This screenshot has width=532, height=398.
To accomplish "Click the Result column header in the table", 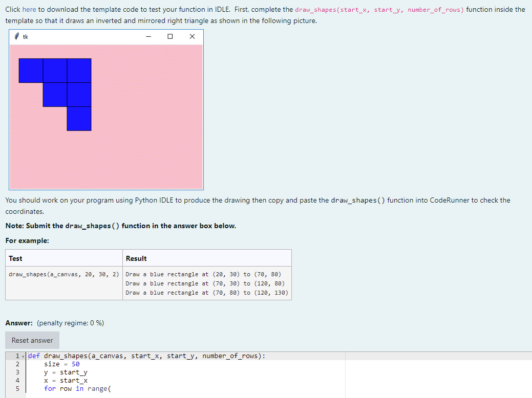I will [x=136, y=258].
